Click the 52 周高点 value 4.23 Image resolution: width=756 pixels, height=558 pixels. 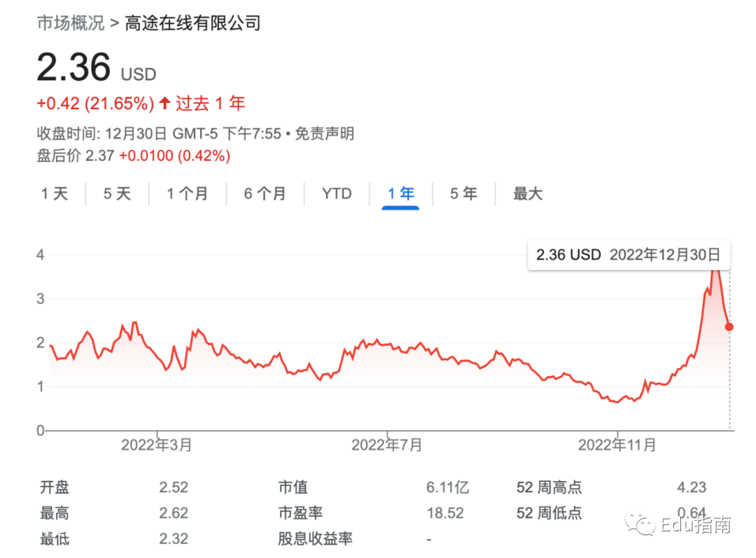point(692,487)
